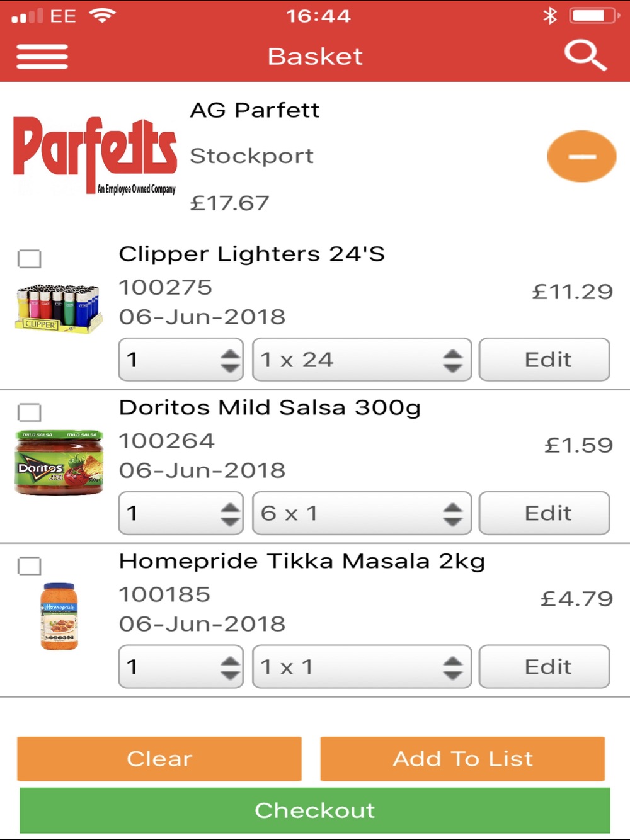Proceed with the green Checkout button
This screenshot has height=840, width=630.
point(315,810)
